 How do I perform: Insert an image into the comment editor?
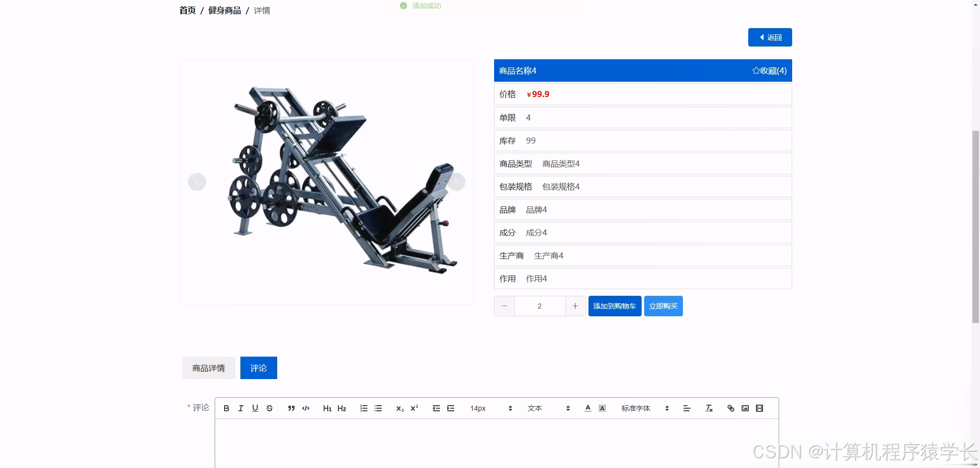(x=745, y=408)
